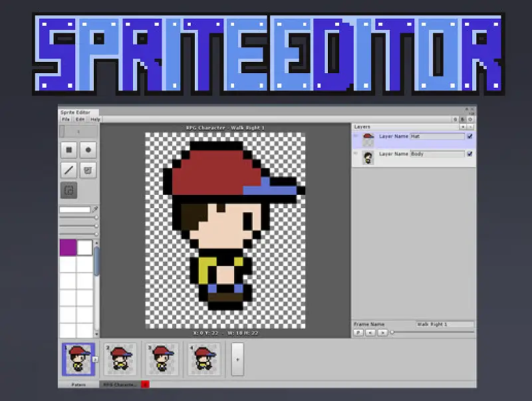
Task: Click the rightmost Layers panel header button
Action: pos(470,126)
